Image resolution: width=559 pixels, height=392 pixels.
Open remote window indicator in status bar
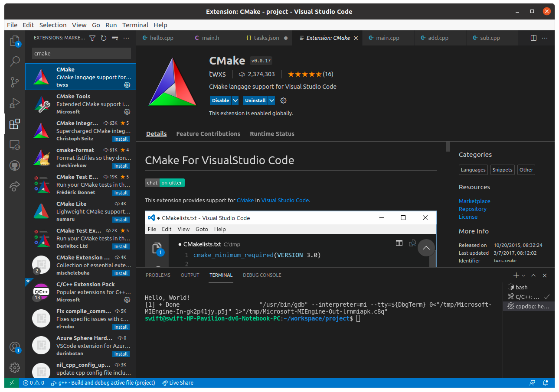[12, 383]
